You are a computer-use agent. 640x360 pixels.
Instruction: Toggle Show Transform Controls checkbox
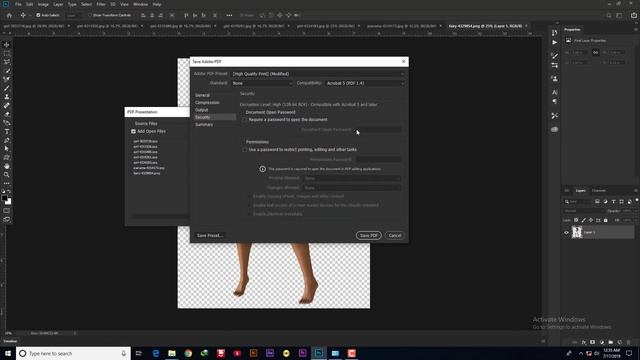tap(90, 15)
